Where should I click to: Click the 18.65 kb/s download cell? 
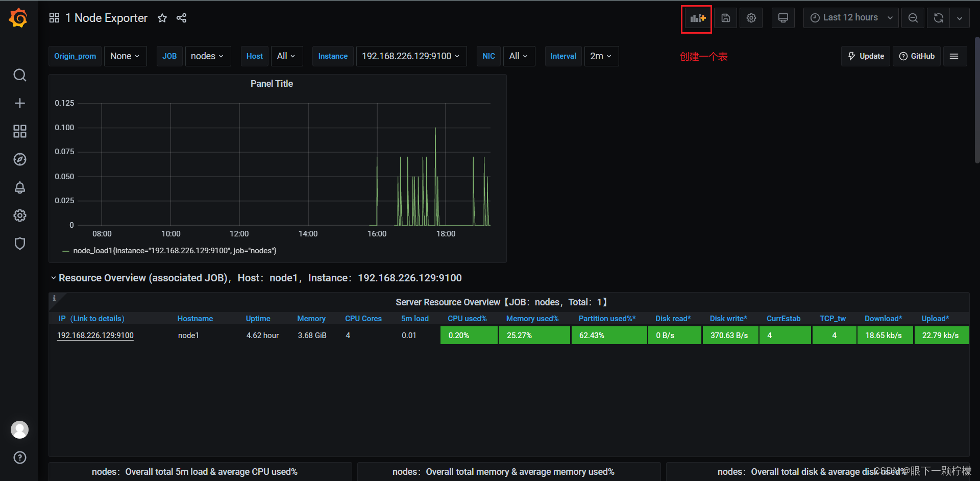pyautogui.click(x=885, y=335)
